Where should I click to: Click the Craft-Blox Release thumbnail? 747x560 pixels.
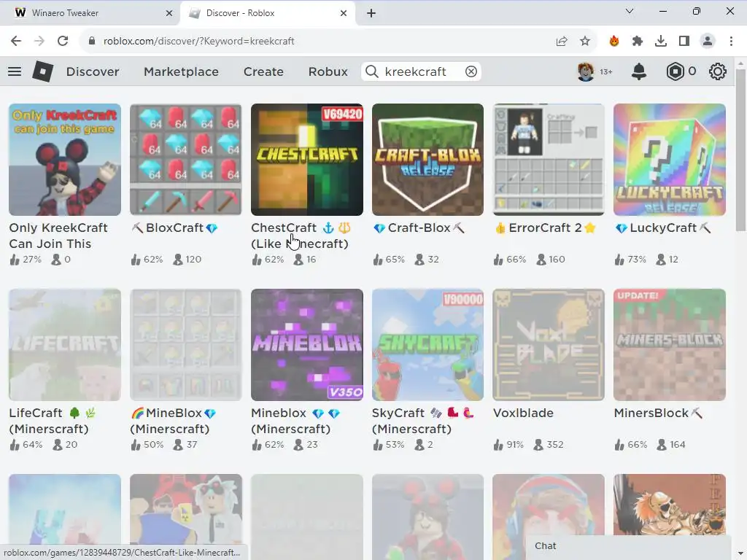click(x=427, y=160)
